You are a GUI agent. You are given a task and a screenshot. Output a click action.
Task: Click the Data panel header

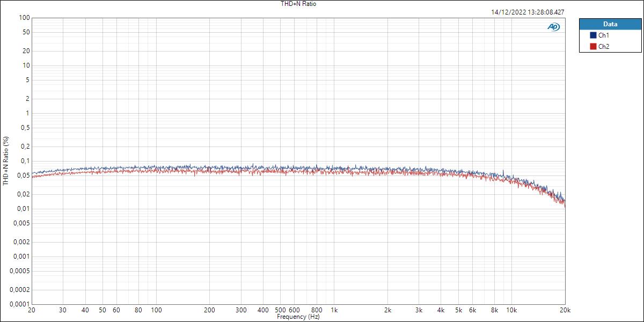pyautogui.click(x=610, y=24)
